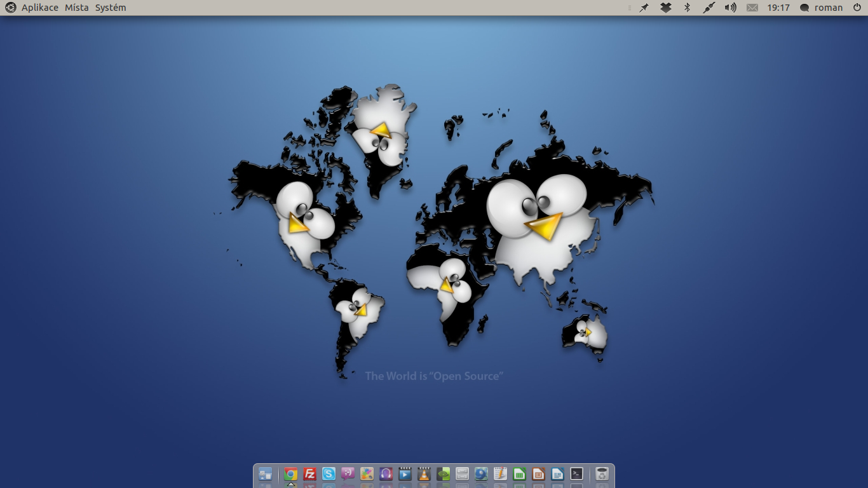868x488 pixels.
Task: Open the Dropbox indicator
Action: point(666,8)
